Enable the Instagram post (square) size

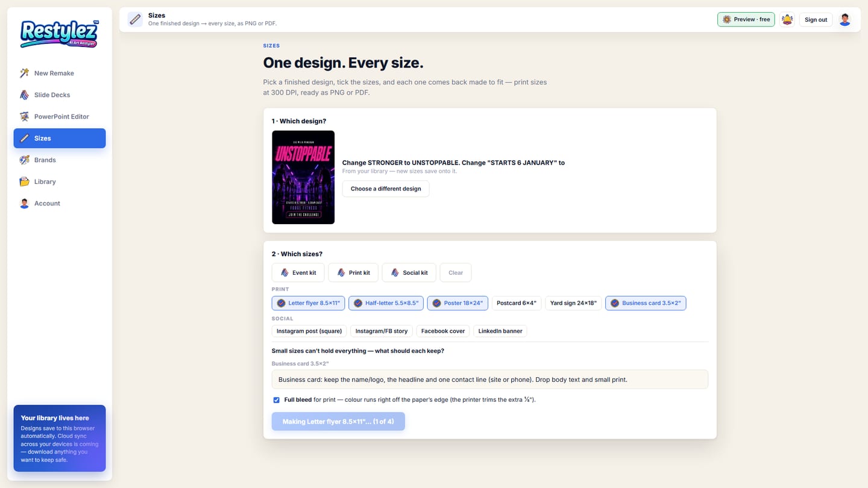pyautogui.click(x=309, y=331)
